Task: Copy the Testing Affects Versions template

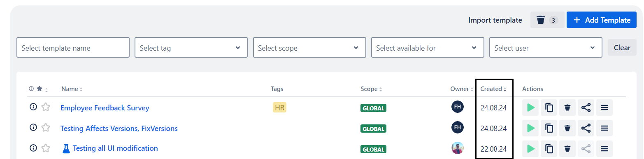Action: (549, 128)
